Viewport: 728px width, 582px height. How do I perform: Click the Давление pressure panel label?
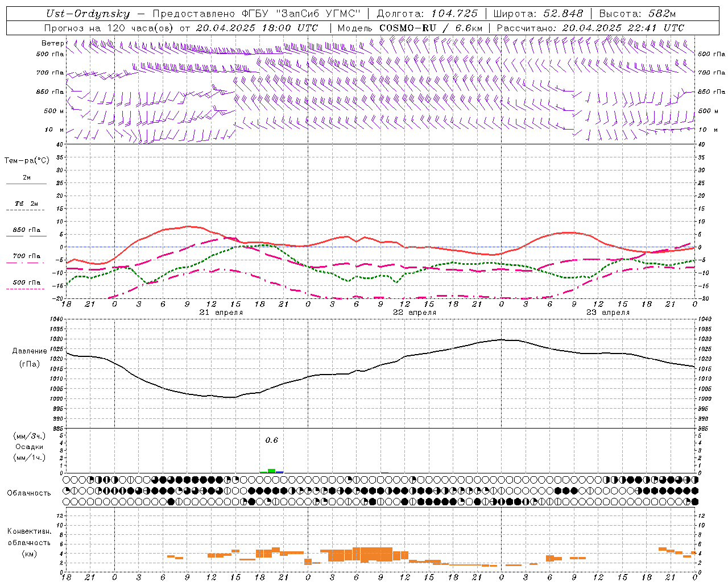tap(30, 351)
